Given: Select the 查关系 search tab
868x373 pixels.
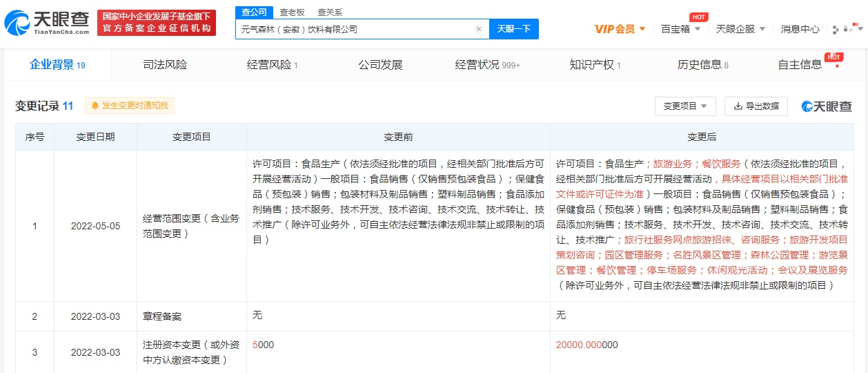Looking at the screenshot, I should [x=329, y=12].
